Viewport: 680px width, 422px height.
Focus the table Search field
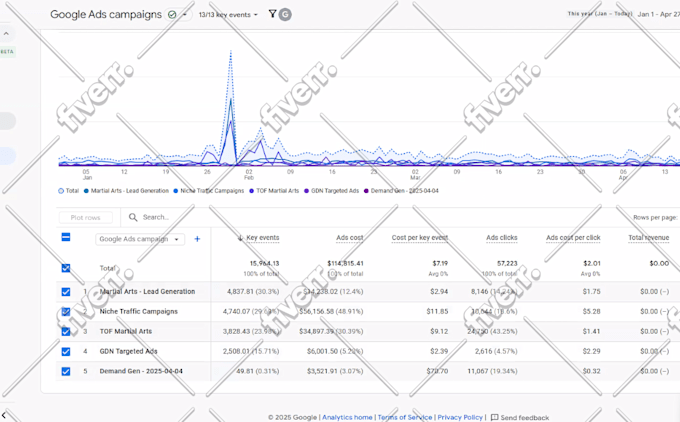pyautogui.click(x=156, y=217)
